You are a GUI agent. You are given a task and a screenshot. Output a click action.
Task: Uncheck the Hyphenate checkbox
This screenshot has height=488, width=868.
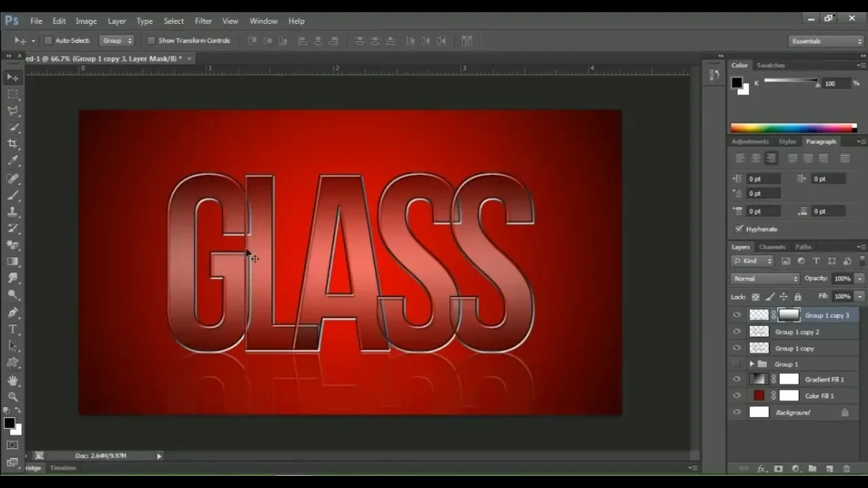(x=739, y=229)
